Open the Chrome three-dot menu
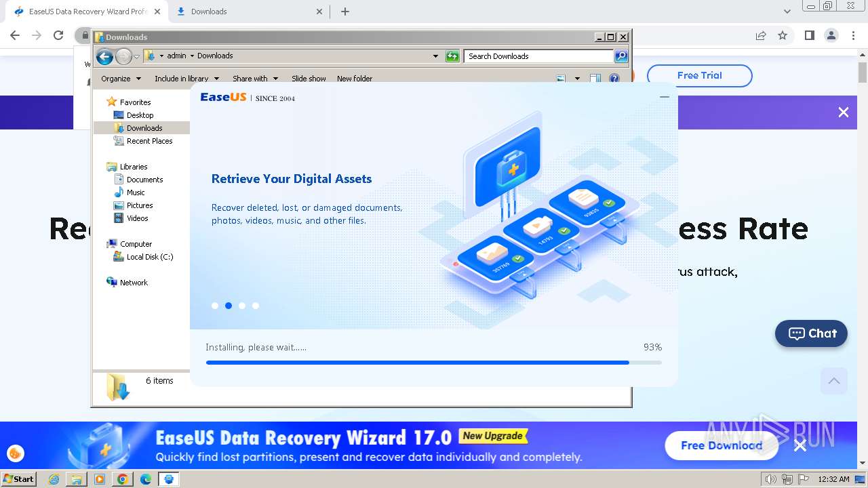This screenshot has width=868, height=488. point(852,35)
